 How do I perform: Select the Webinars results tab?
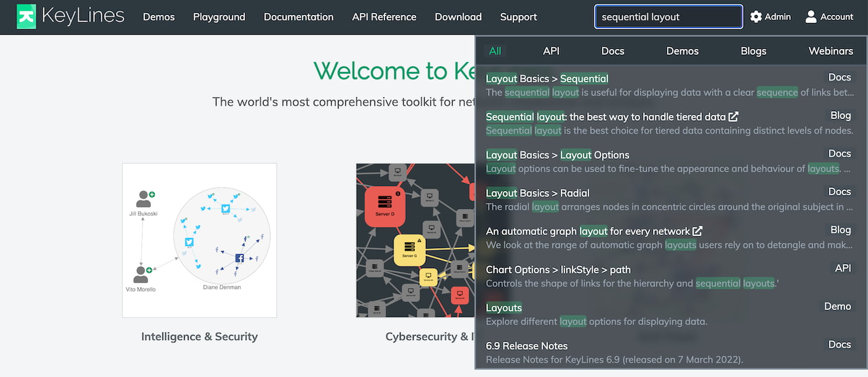(831, 51)
